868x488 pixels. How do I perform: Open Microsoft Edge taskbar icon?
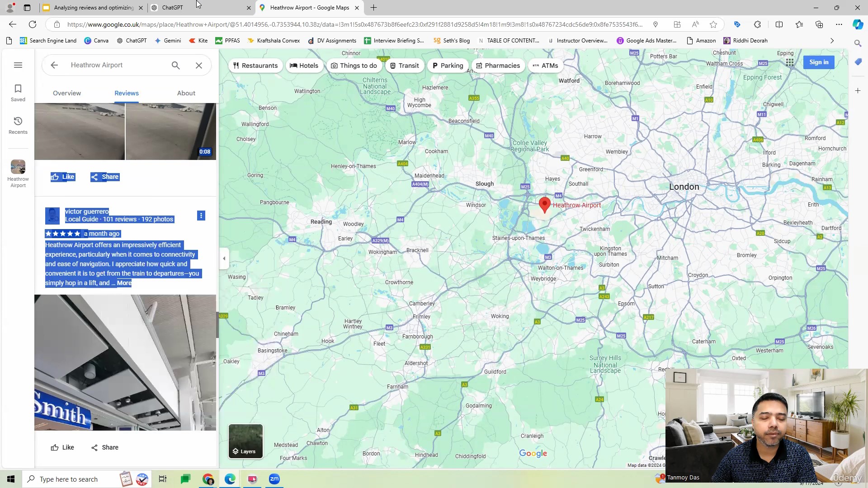pos(230,479)
